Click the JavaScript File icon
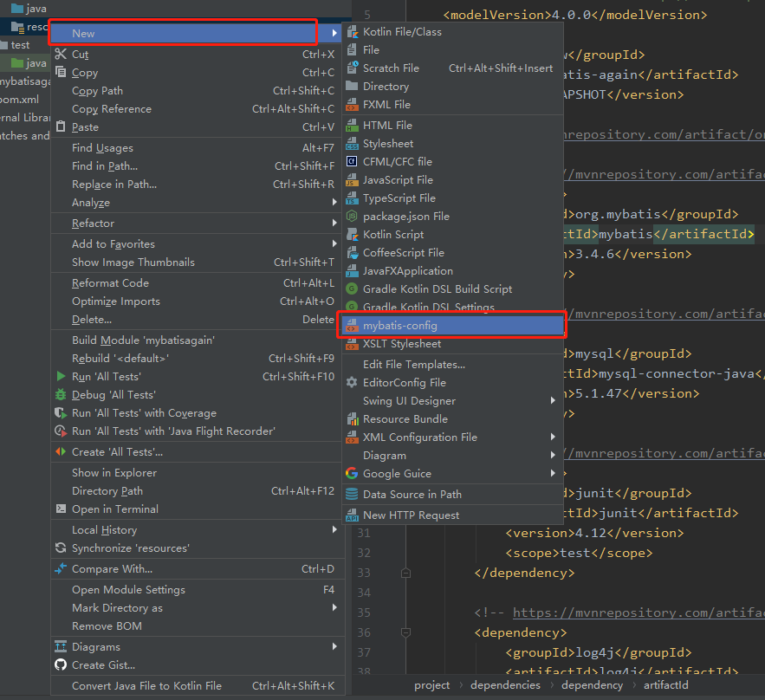 coord(352,180)
